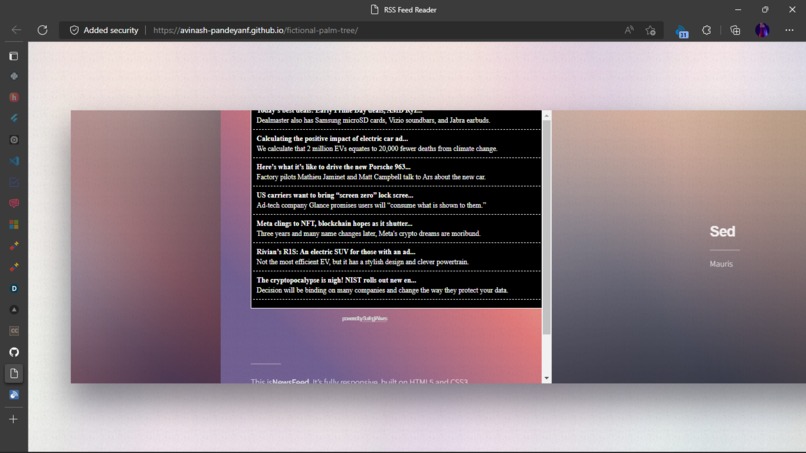The height and width of the screenshot is (453, 806).
Task: Click the 'Sed' heading on right panel
Action: 722,231
